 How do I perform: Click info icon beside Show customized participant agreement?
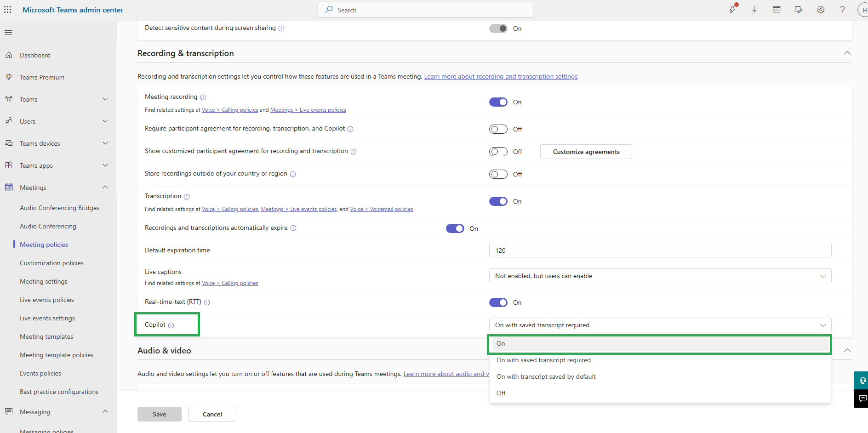coord(354,152)
